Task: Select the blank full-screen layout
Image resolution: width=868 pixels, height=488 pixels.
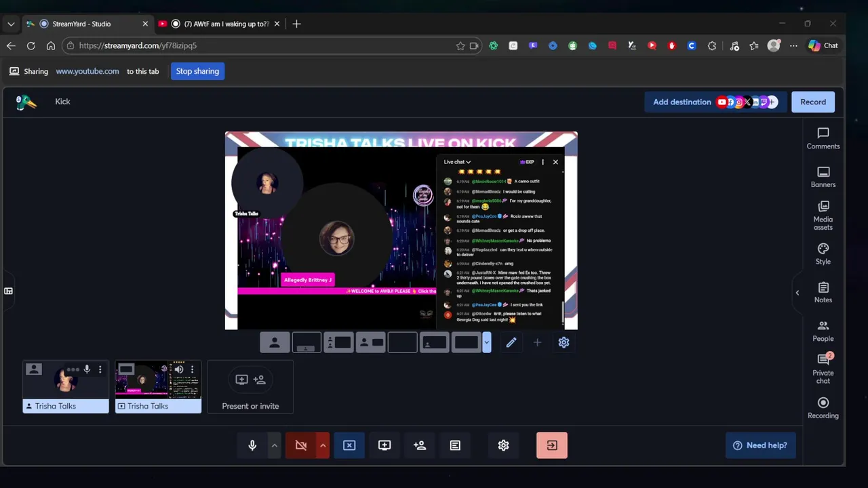Action: [402, 342]
